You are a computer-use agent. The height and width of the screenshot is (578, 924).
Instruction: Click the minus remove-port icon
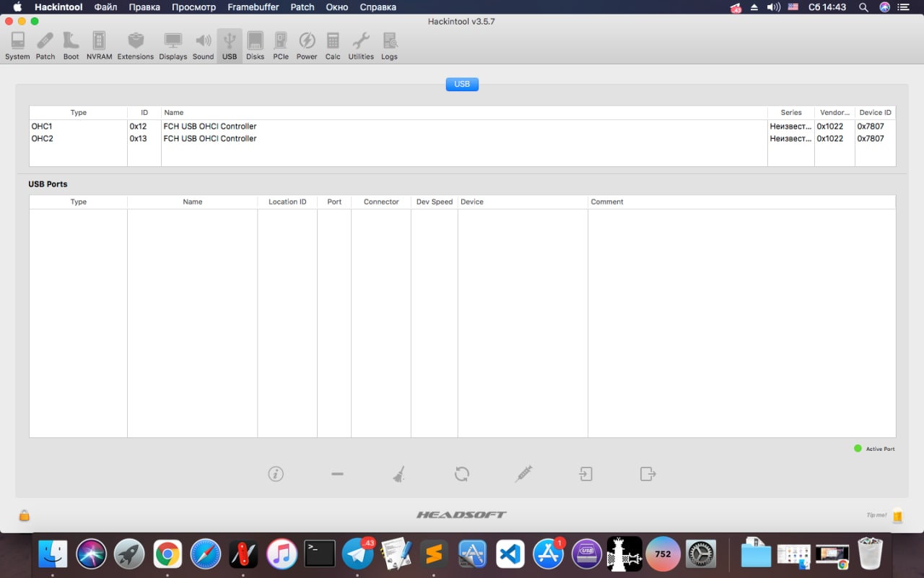[337, 474]
